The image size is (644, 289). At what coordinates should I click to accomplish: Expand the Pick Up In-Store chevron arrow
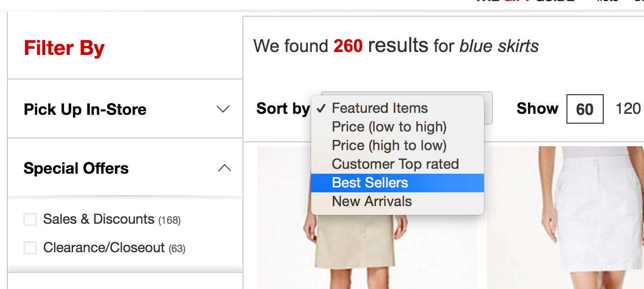tap(223, 109)
